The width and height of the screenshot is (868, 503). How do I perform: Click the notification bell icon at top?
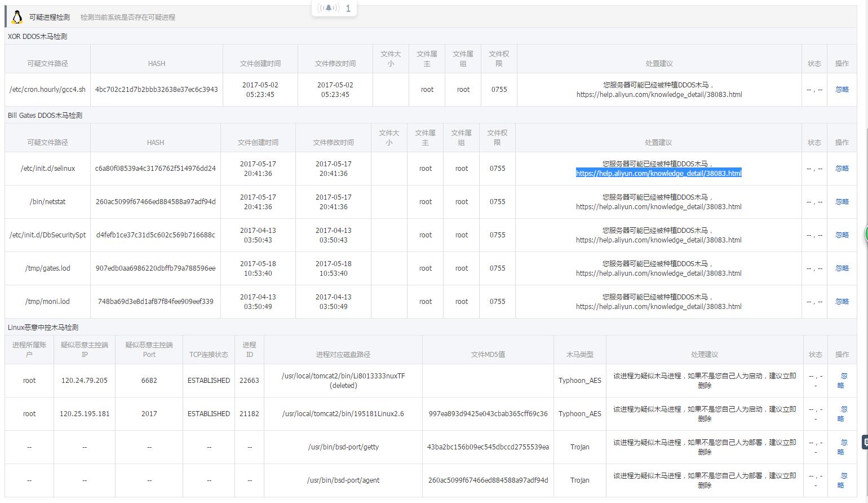329,8
